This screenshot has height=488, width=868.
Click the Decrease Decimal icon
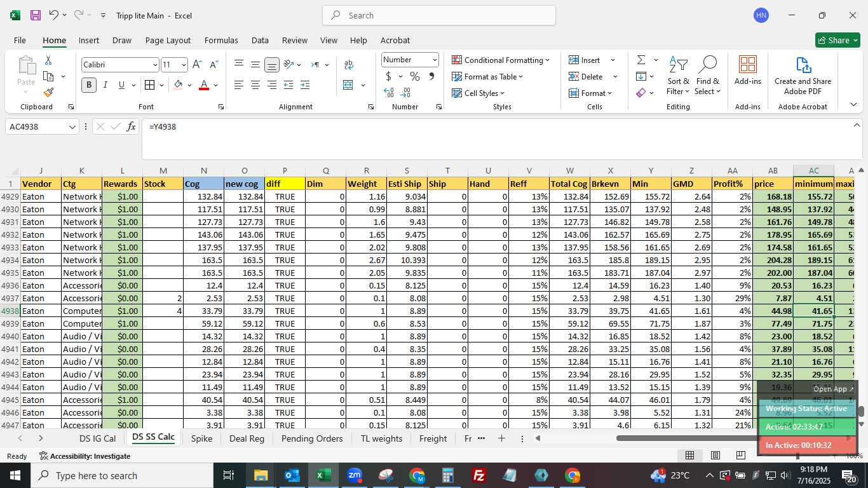click(x=405, y=93)
